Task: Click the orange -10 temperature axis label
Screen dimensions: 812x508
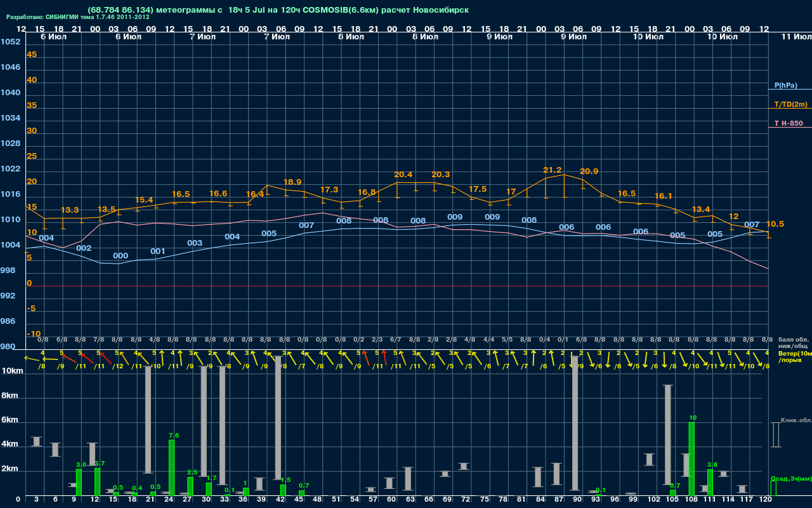Action: click(x=34, y=334)
